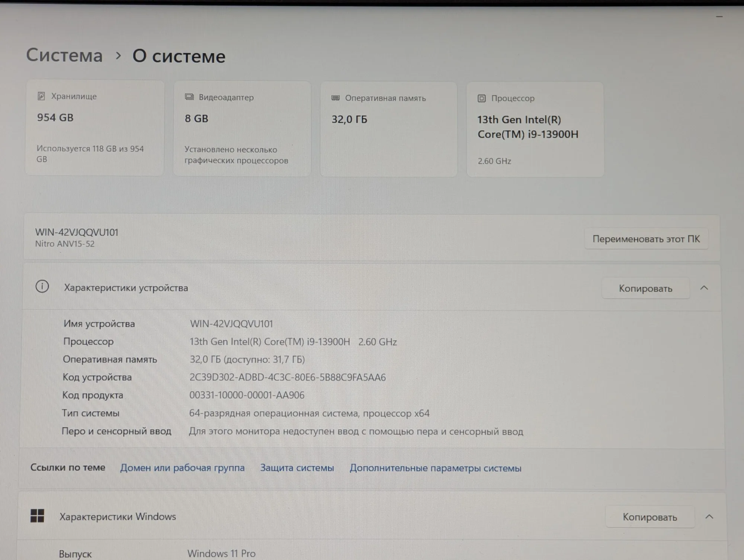This screenshot has height=560, width=744.
Task: Click device name WIN-42VJQQVU101 in specs list
Action: tap(231, 324)
